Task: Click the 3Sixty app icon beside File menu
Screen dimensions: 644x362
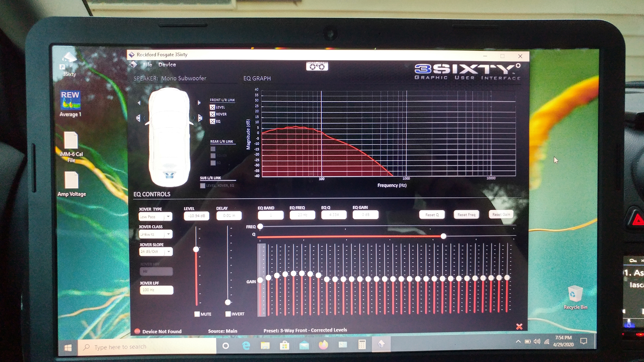Action: pyautogui.click(x=133, y=64)
